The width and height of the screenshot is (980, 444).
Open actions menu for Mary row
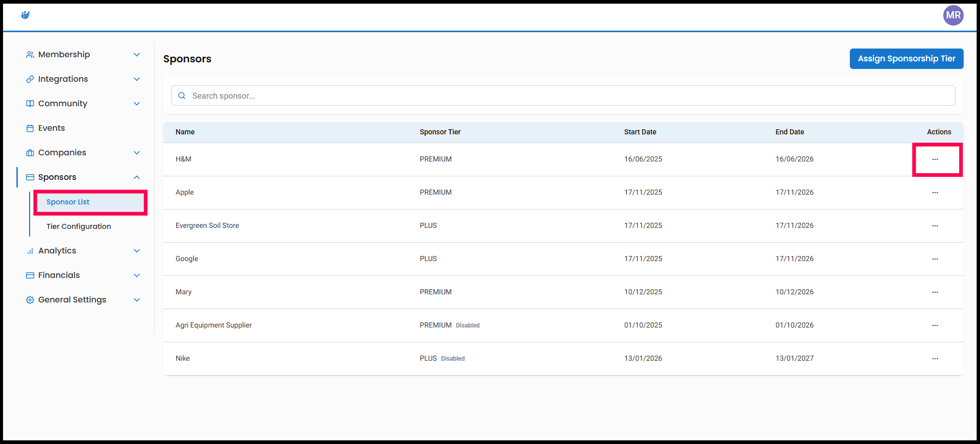[x=935, y=292]
